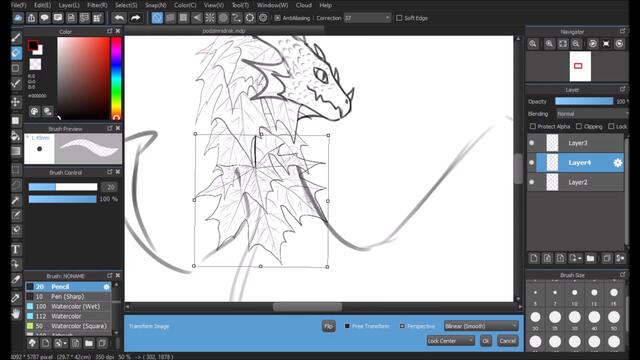Image resolution: width=640 pixels, height=360 pixels.
Task: Click the Ok button to apply transform
Action: pyautogui.click(x=486, y=341)
